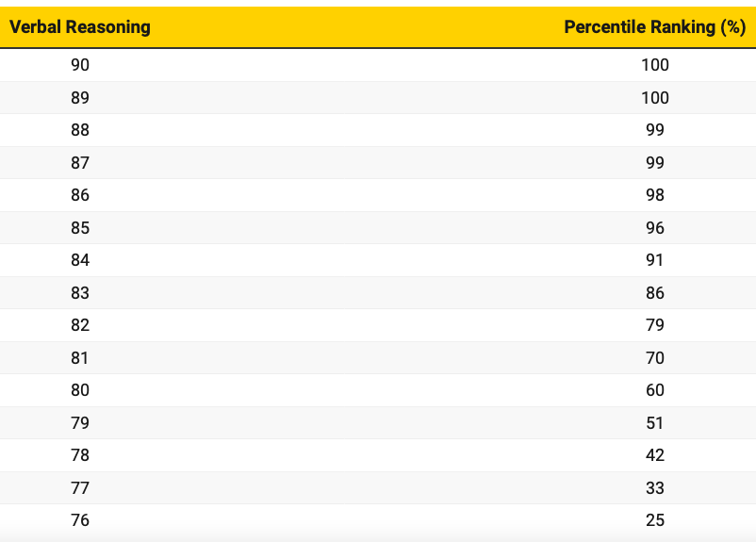The width and height of the screenshot is (756, 542).
Task: Select the percentile ranking 33 cell
Action: [654, 488]
